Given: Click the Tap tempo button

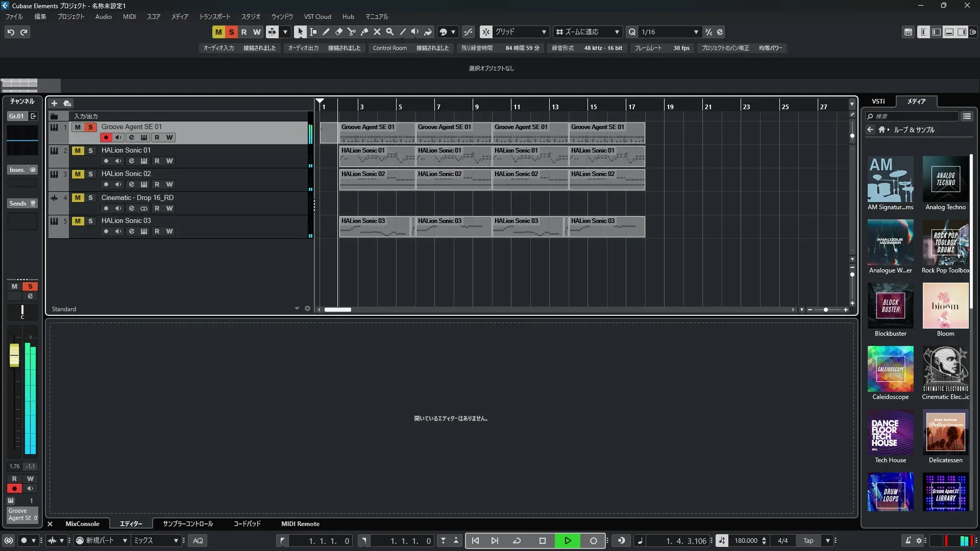Looking at the screenshot, I should [x=808, y=541].
